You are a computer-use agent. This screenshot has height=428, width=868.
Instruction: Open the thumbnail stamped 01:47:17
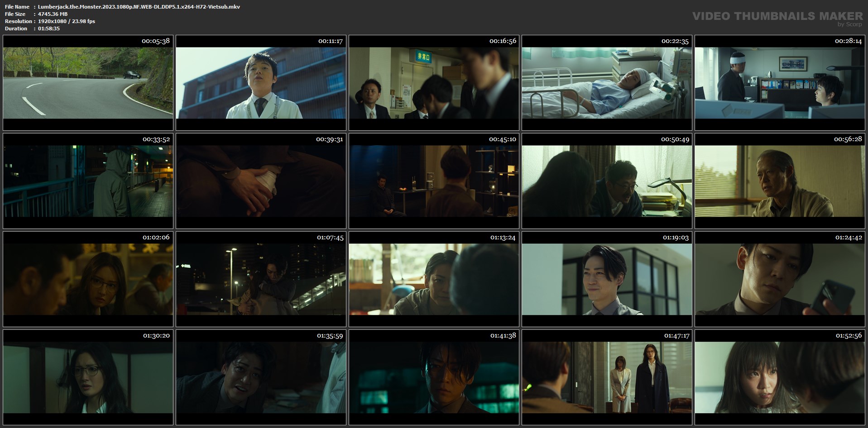[607, 377]
